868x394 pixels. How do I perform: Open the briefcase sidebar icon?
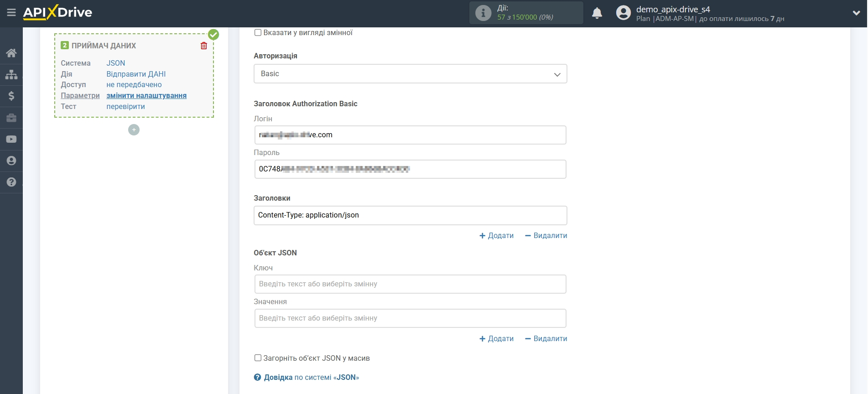coord(11,118)
